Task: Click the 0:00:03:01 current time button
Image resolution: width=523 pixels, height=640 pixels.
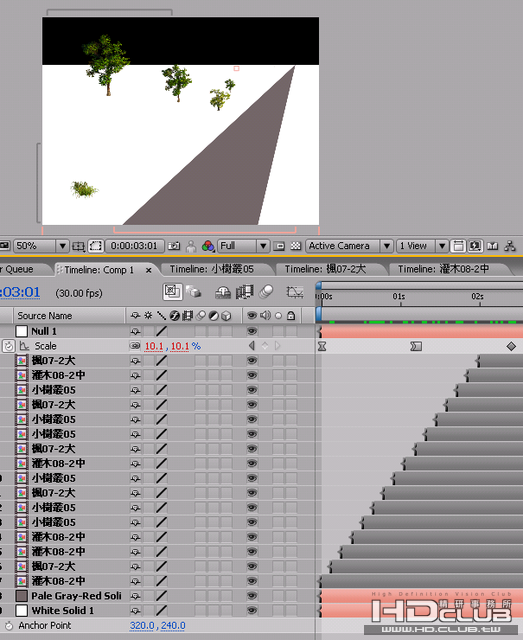Action: [x=135, y=246]
